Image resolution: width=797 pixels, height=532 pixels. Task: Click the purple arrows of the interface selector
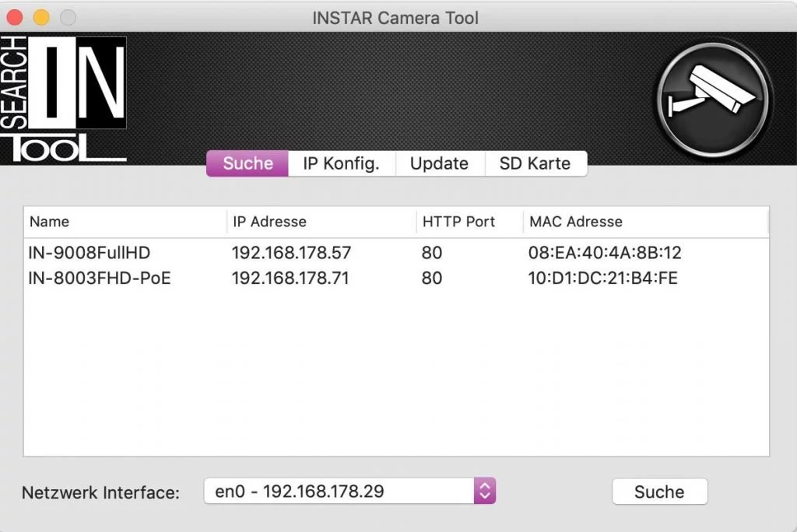click(x=485, y=492)
